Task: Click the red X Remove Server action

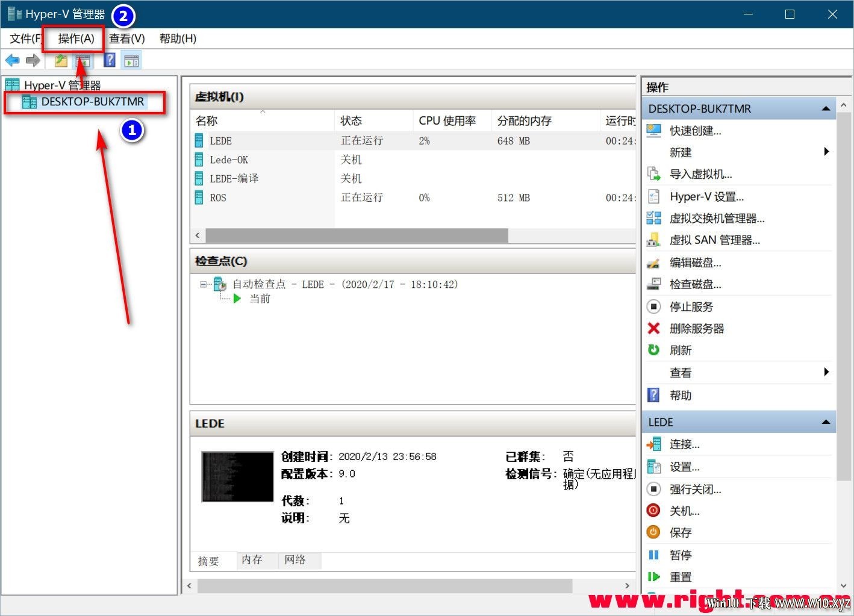Action: pyautogui.click(x=653, y=328)
